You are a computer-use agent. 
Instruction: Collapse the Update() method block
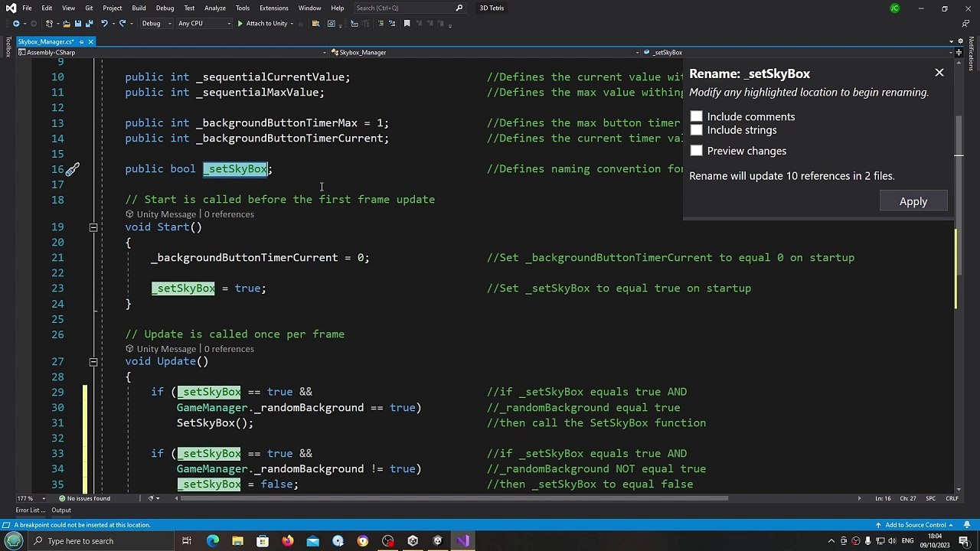click(93, 362)
